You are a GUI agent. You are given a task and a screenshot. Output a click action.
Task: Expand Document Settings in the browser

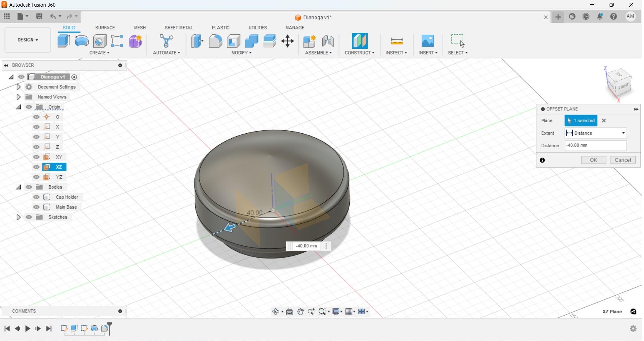(18, 87)
